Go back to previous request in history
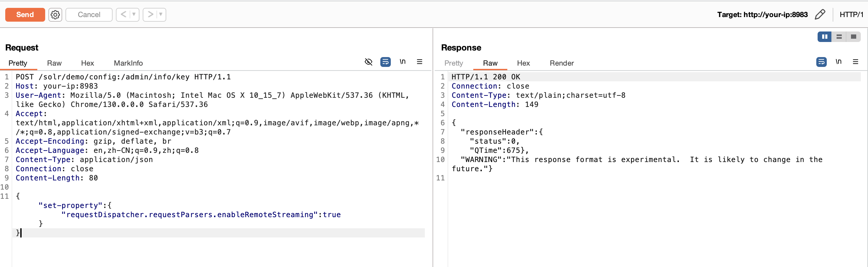Screen dimensions: 868x267 pyautogui.click(x=123, y=14)
